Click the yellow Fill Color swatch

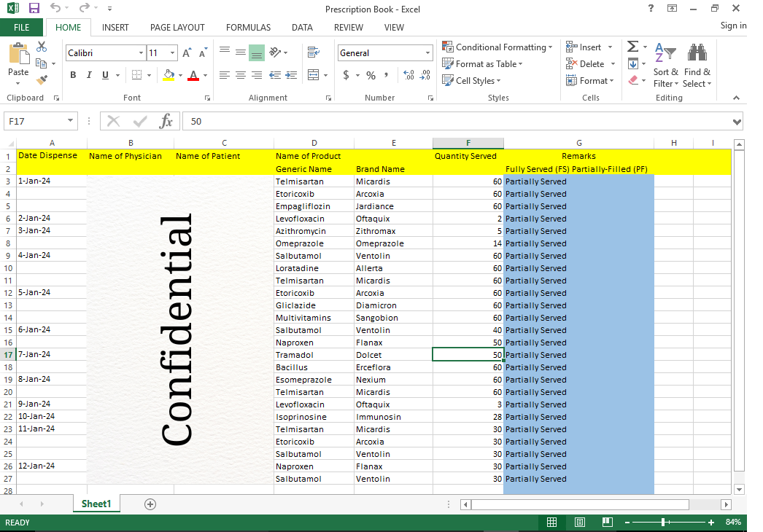coord(169,75)
